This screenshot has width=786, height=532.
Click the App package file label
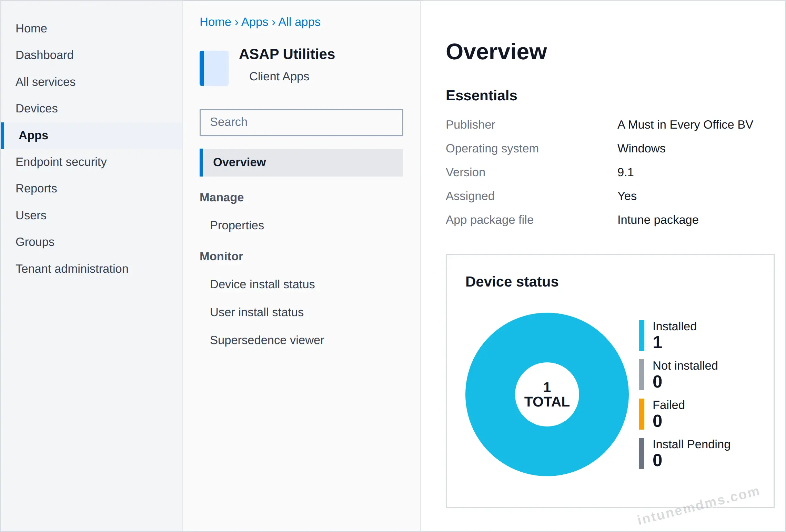(x=489, y=220)
